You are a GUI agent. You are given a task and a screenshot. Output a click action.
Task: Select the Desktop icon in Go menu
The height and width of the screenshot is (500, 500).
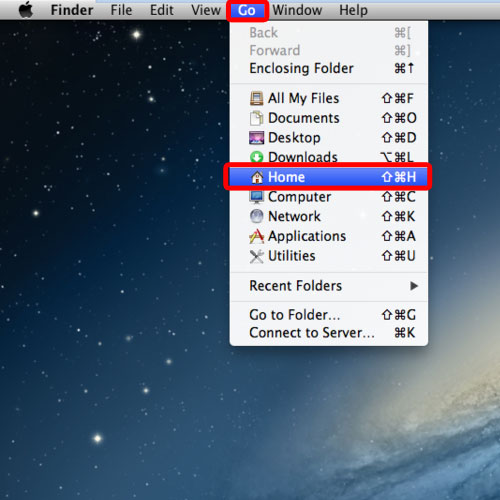256,138
